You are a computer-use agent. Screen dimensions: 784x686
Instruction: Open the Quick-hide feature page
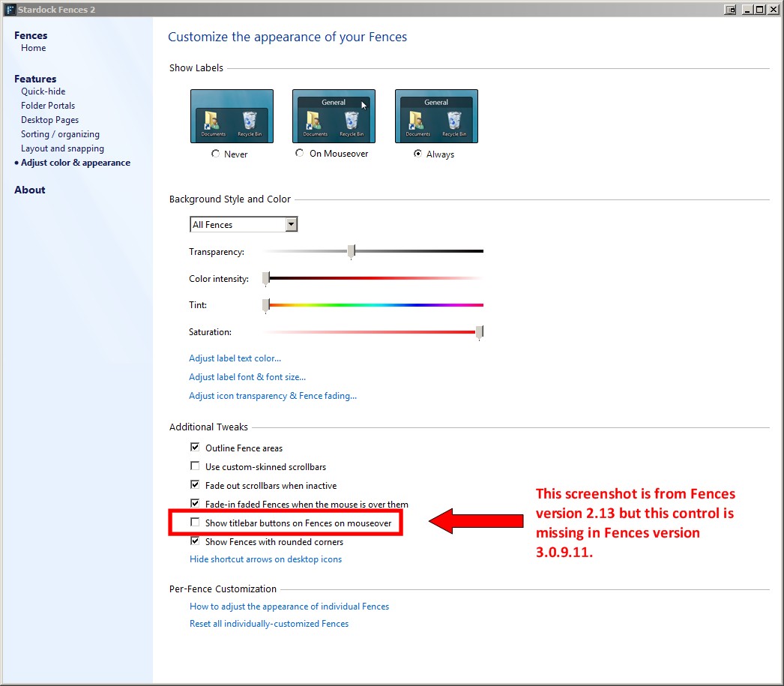[x=43, y=91]
